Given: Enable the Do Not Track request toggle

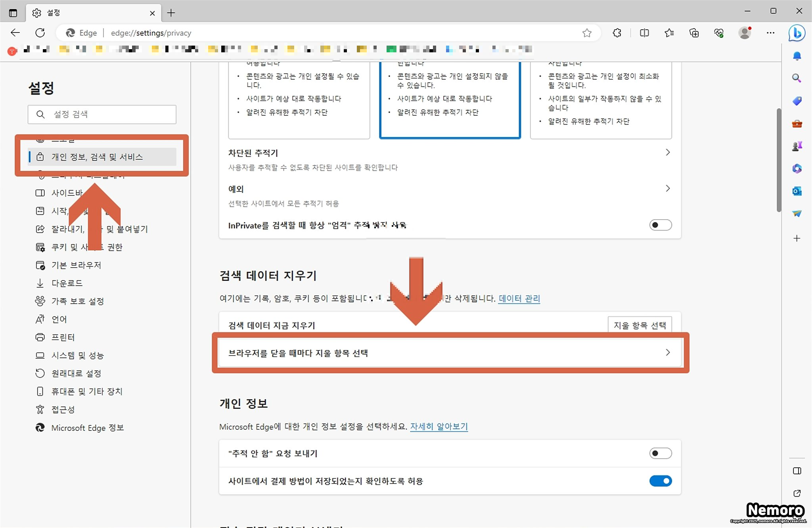Looking at the screenshot, I should coord(660,453).
